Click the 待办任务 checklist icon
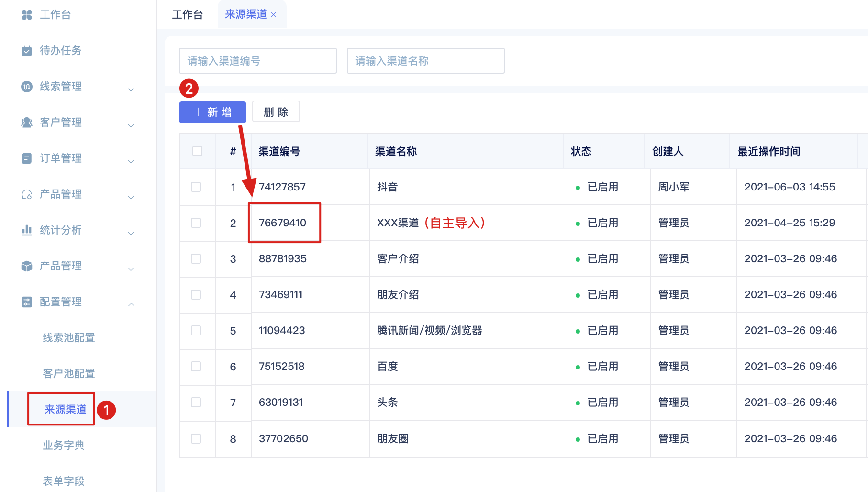Image resolution: width=868 pixels, height=492 pixels. (27, 51)
